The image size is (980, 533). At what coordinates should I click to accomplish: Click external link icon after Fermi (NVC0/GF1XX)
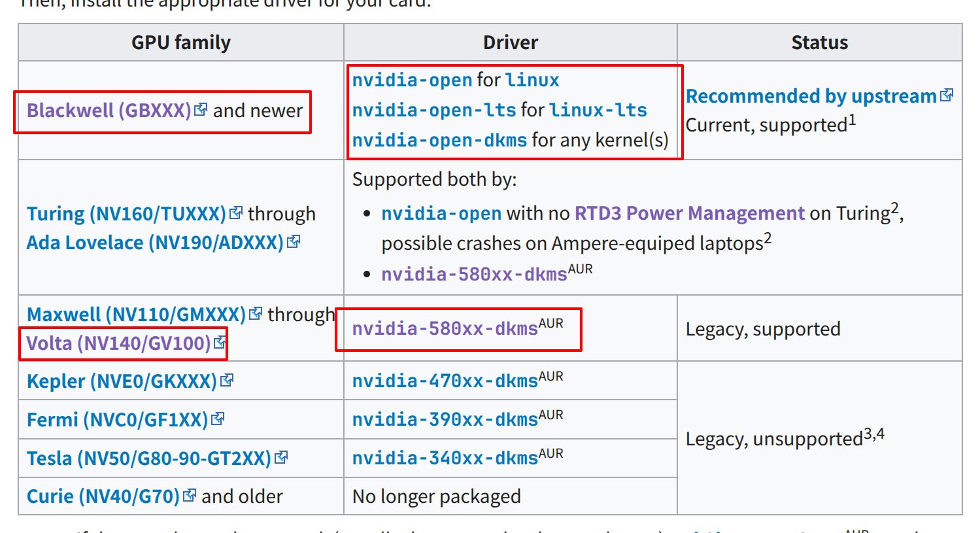[218, 419]
